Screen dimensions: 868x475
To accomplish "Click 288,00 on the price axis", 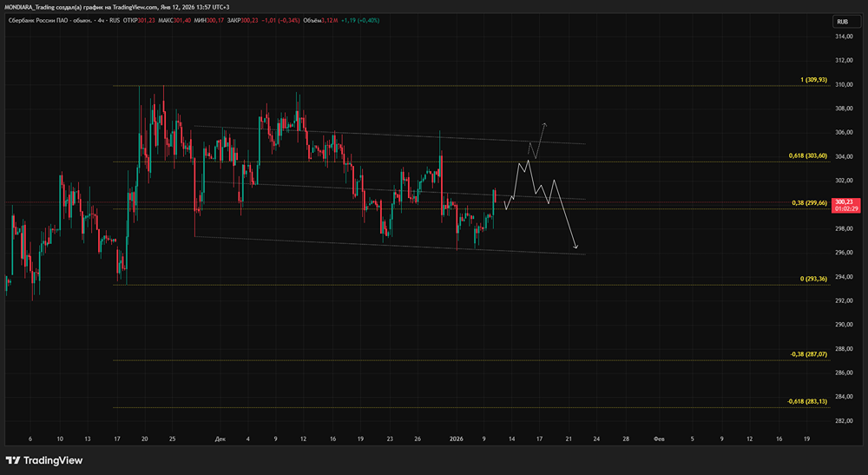I will (x=844, y=349).
